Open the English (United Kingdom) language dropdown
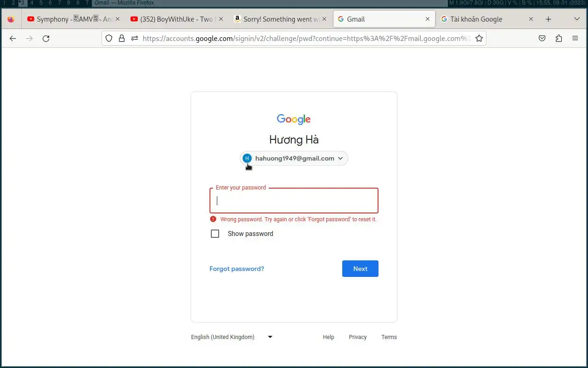 pyautogui.click(x=232, y=337)
